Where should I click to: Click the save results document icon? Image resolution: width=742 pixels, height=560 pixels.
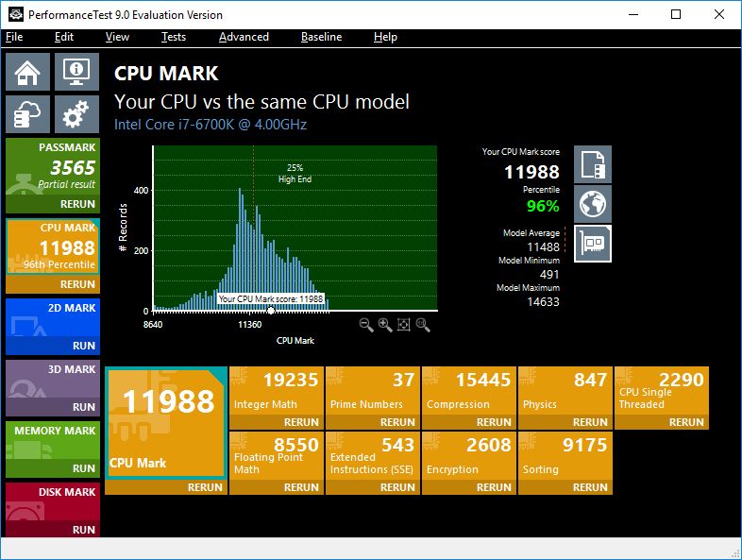[593, 164]
